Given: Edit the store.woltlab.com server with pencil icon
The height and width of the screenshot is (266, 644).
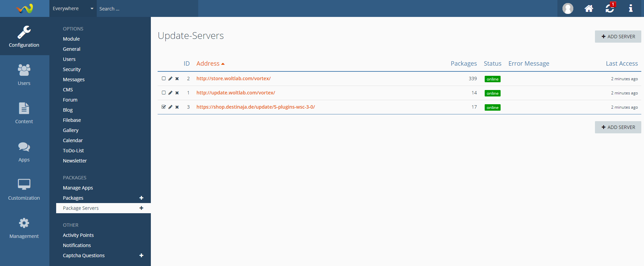Looking at the screenshot, I should (x=170, y=79).
